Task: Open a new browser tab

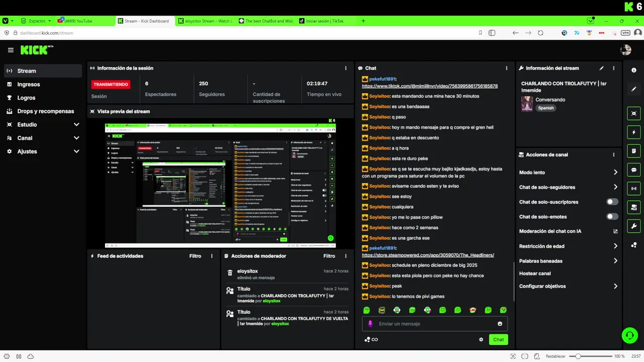Action: pyautogui.click(x=363, y=21)
